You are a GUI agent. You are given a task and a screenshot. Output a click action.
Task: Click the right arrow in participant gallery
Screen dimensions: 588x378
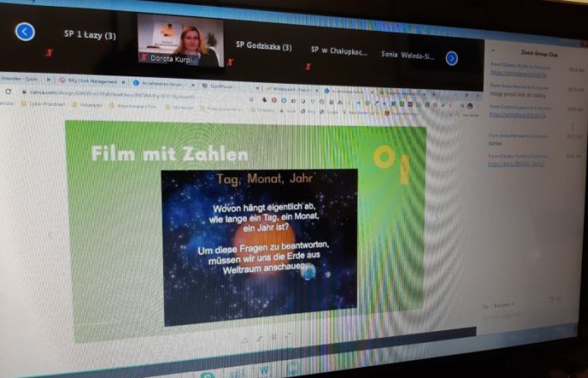451,58
